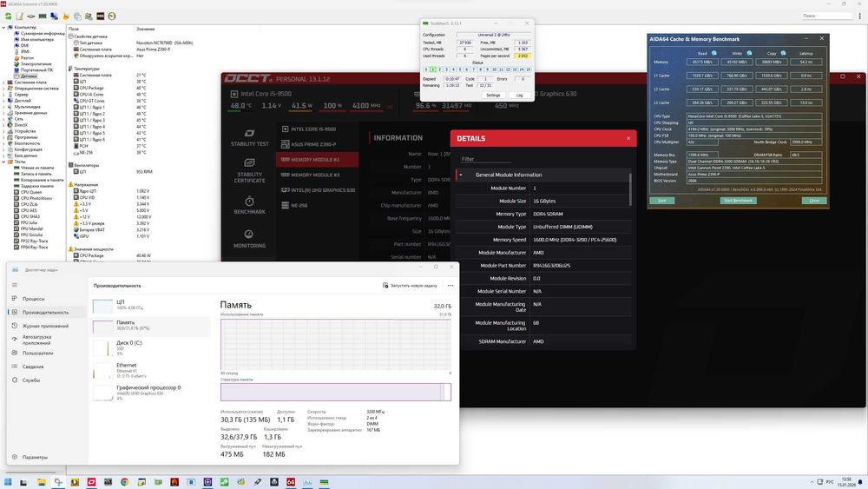The height and width of the screenshot is (489, 868).
Task: Expand Системная плата tree node in AIDA64
Action: pos(3,82)
